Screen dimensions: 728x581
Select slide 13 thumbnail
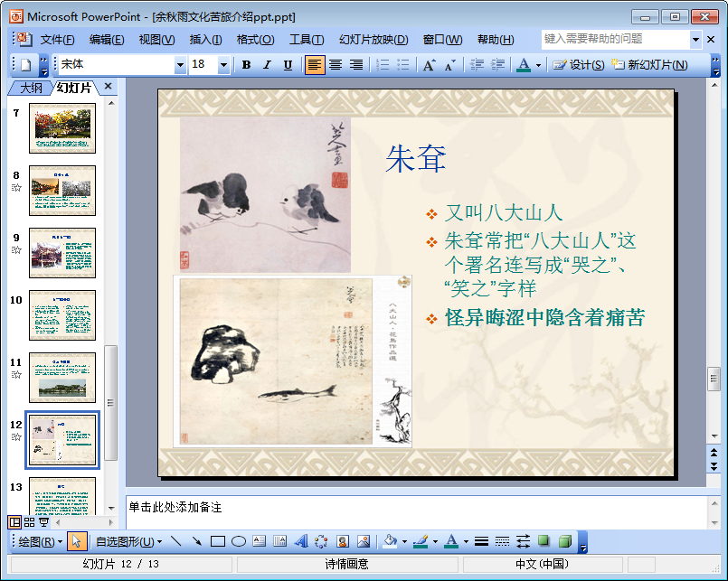[62, 497]
